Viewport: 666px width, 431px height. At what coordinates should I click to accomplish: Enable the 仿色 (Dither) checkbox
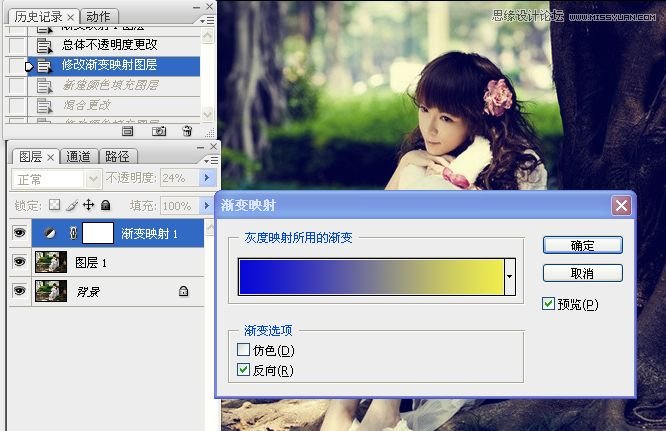click(x=244, y=350)
